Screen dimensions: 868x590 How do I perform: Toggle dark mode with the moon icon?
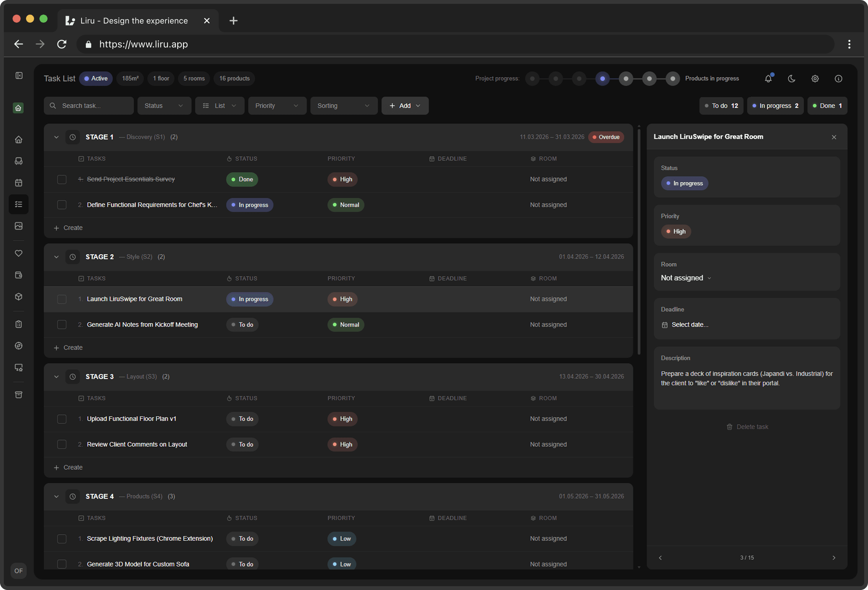coord(791,78)
